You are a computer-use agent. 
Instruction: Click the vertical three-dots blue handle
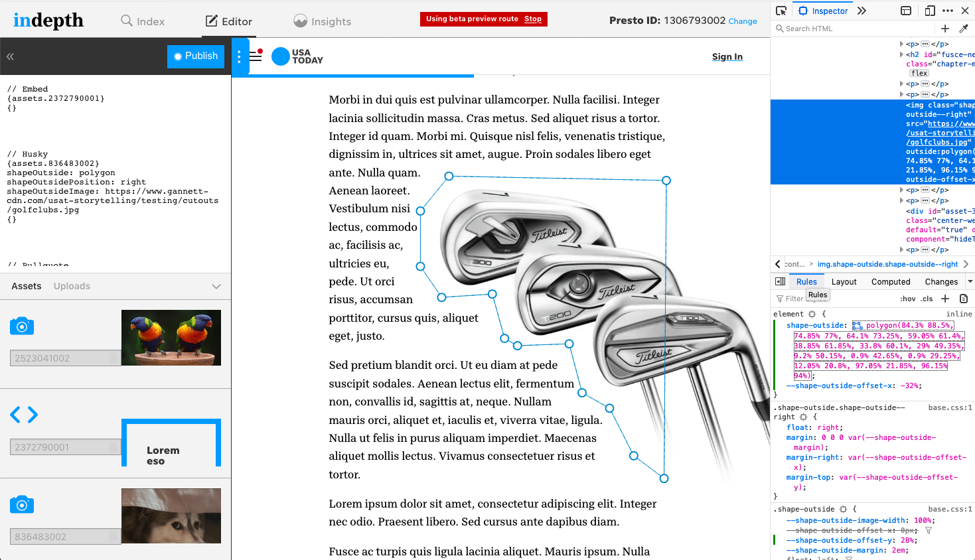239,57
